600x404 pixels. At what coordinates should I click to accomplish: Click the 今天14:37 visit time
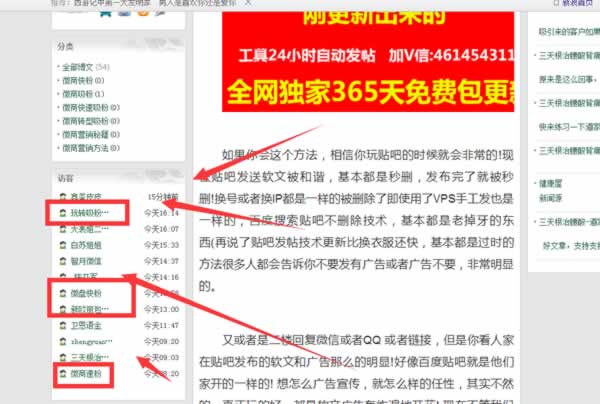[161, 261]
